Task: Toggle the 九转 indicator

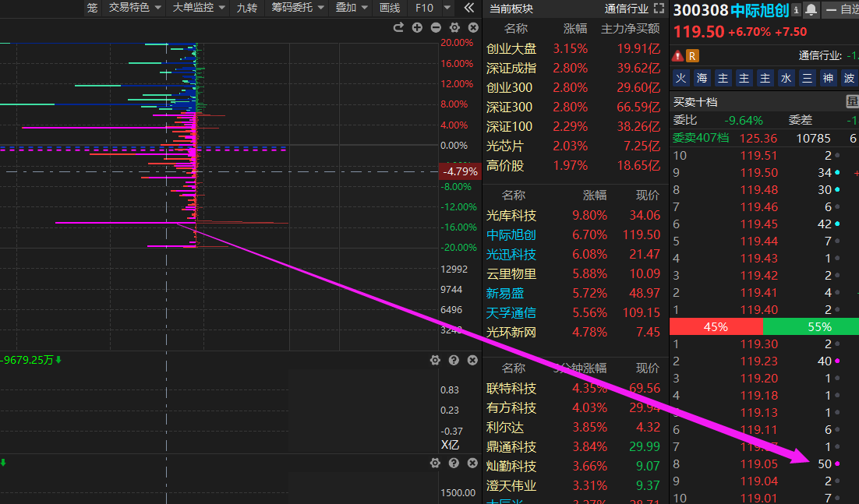Action: (x=246, y=8)
